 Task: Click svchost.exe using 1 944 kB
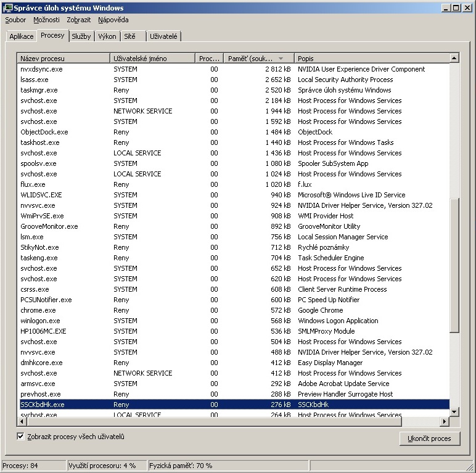coord(233,111)
